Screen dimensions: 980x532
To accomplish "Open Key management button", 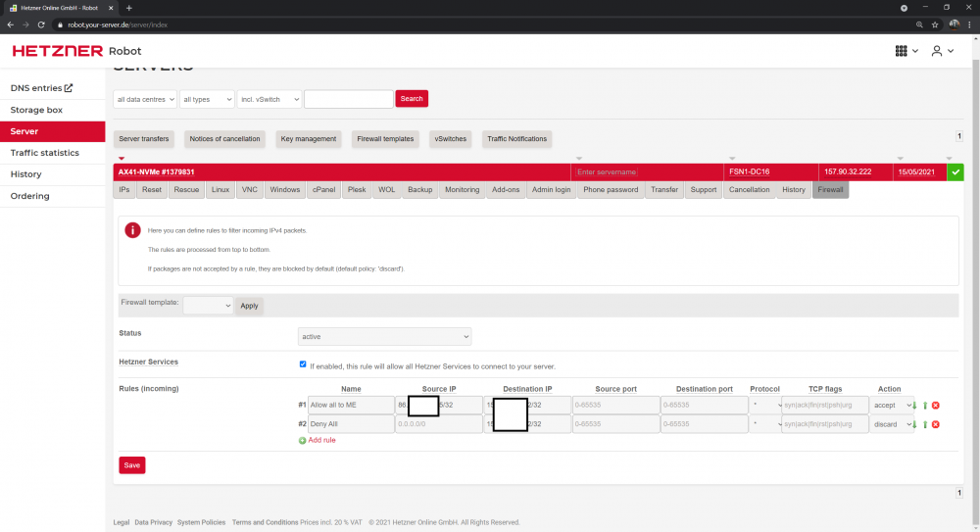I will click(308, 139).
